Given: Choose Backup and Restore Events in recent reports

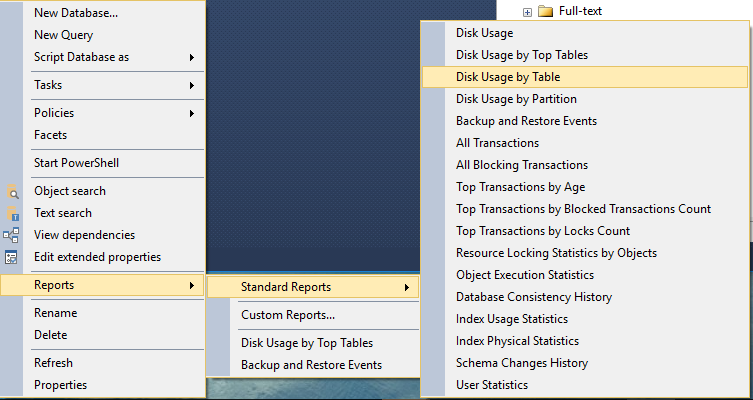Looking at the screenshot, I should point(313,365).
